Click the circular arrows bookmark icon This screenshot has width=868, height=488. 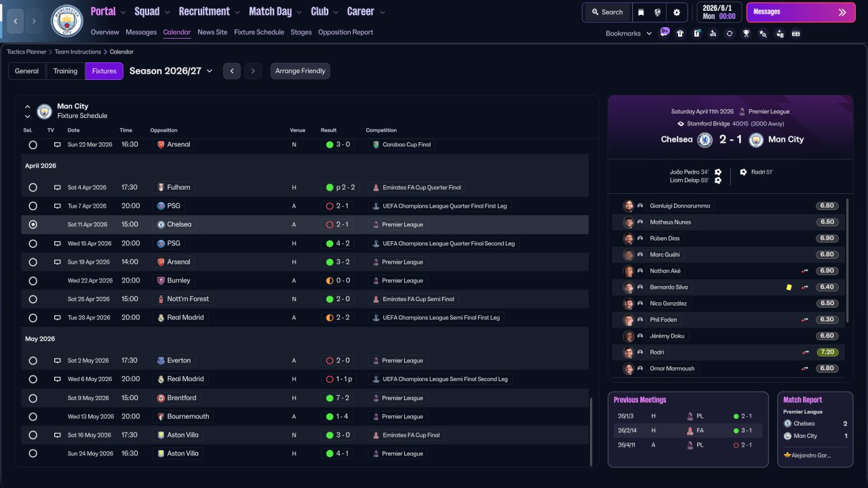point(729,33)
